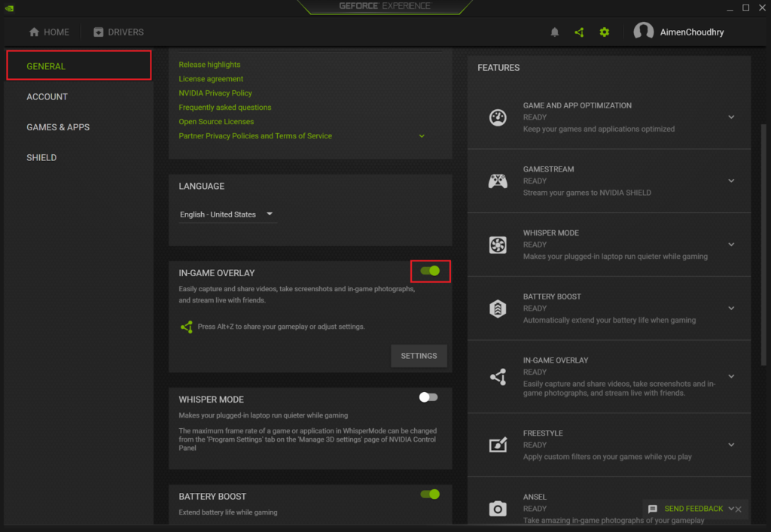Turn off the Battery Boost toggle
The image size is (771, 532).
pyautogui.click(x=428, y=494)
